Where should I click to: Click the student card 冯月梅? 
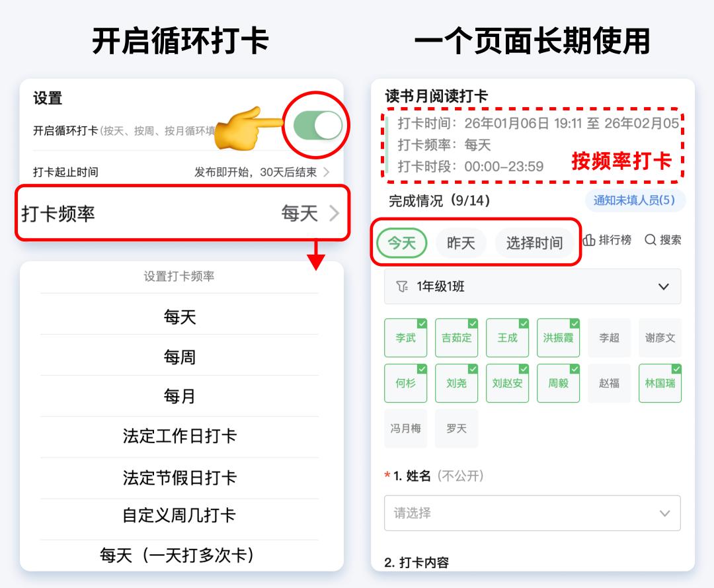pos(405,428)
